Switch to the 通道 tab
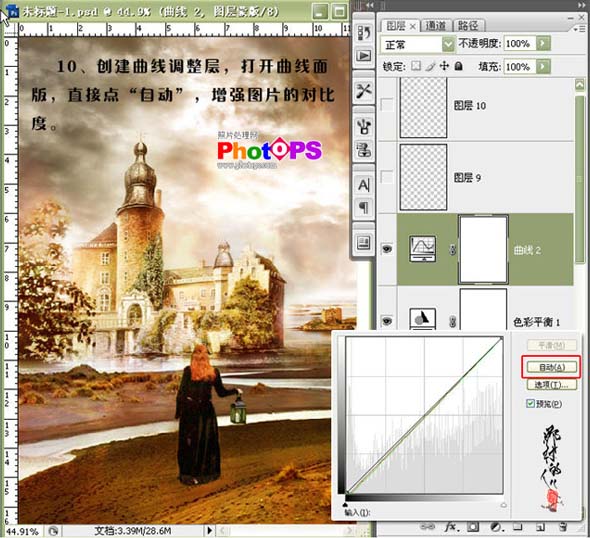The height and width of the screenshot is (538, 590). [435, 26]
